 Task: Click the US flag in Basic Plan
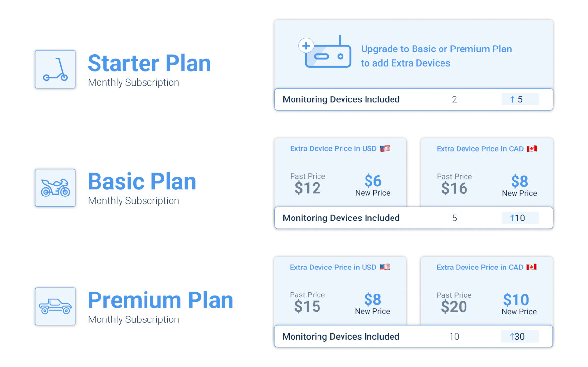click(x=385, y=148)
